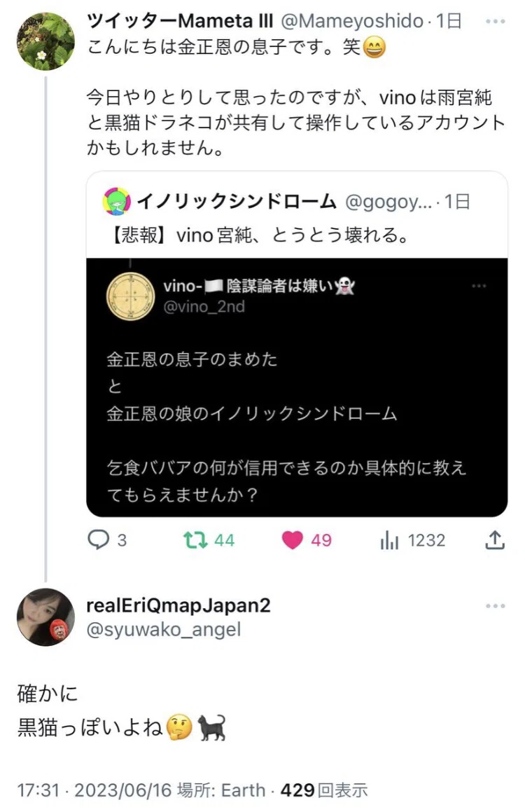
Task: Tap the pink heart like icon
Action: point(292,540)
